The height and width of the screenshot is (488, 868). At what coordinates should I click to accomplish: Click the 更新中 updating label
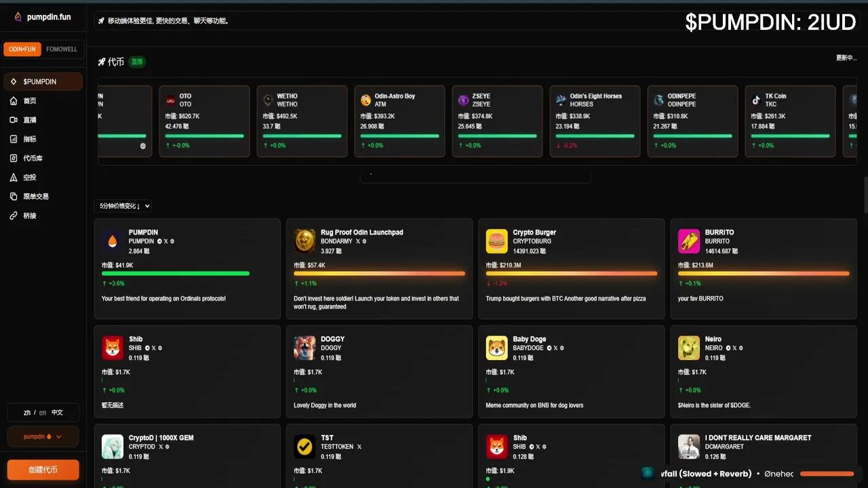coord(846,58)
